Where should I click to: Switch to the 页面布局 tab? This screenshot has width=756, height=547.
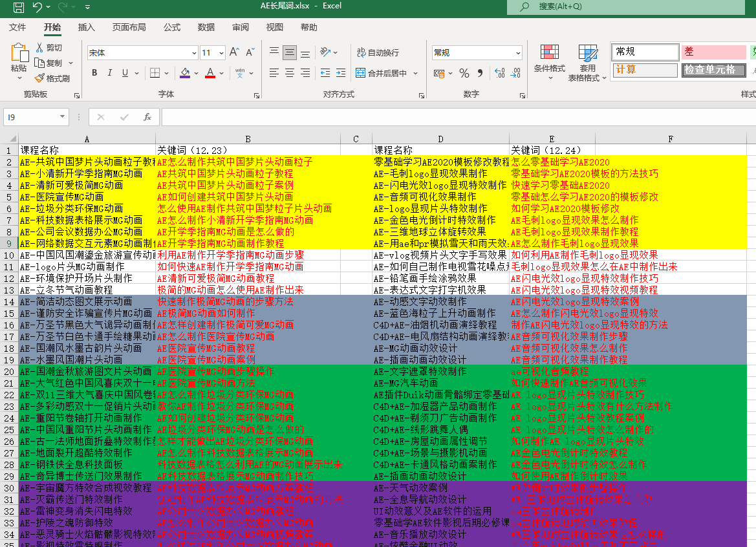[x=129, y=27]
